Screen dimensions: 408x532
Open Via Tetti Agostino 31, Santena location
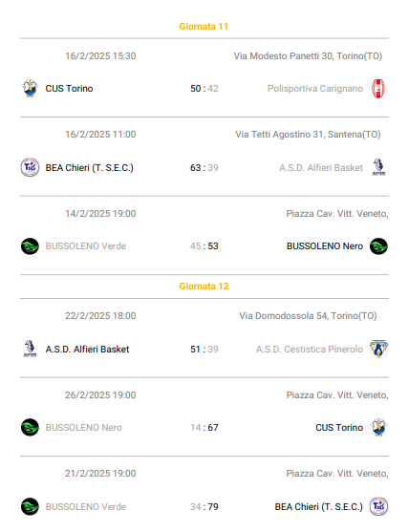[308, 135]
